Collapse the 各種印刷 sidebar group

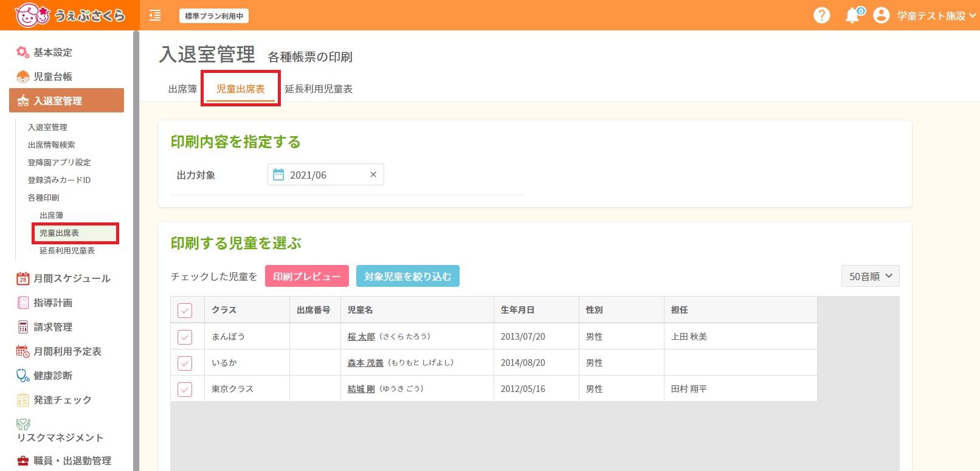coord(43,198)
